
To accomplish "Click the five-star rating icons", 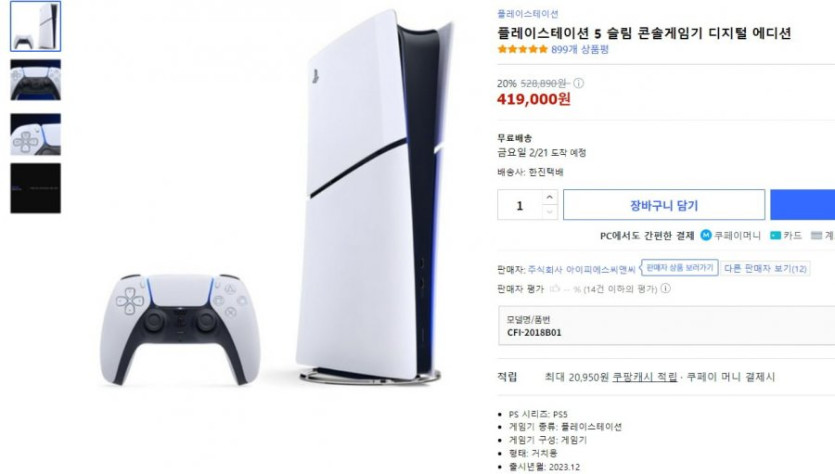I will point(522,50).
